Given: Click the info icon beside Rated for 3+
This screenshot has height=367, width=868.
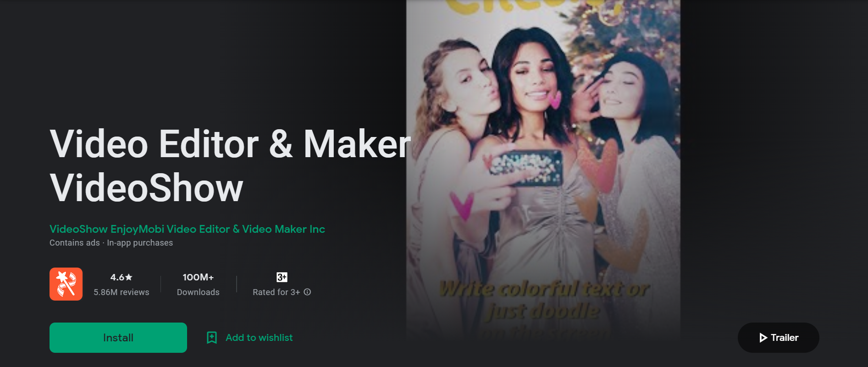Looking at the screenshot, I should [307, 292].
